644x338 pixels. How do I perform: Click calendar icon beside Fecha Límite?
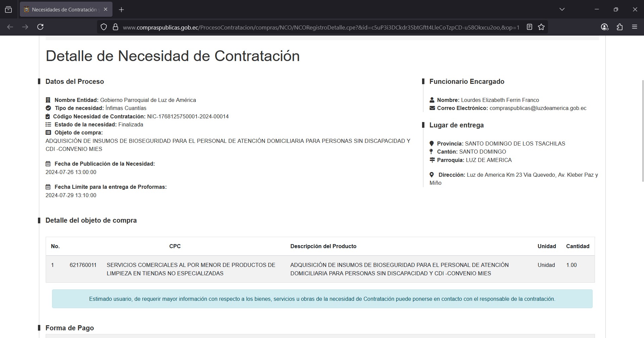click(x=48, y=187)
